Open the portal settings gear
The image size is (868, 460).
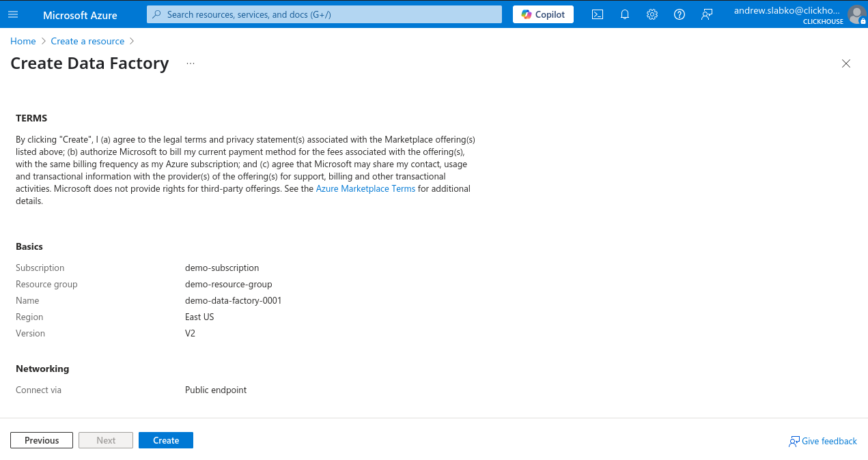[652, 14]
